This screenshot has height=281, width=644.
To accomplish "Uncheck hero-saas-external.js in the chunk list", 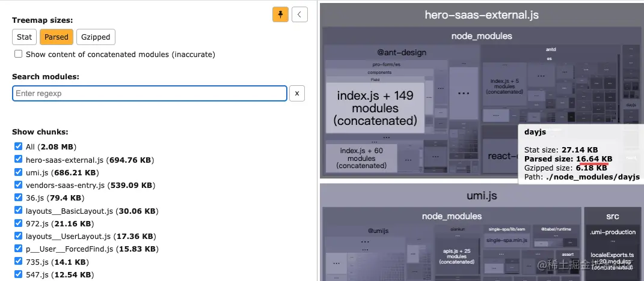I will (x=18, y=159).
